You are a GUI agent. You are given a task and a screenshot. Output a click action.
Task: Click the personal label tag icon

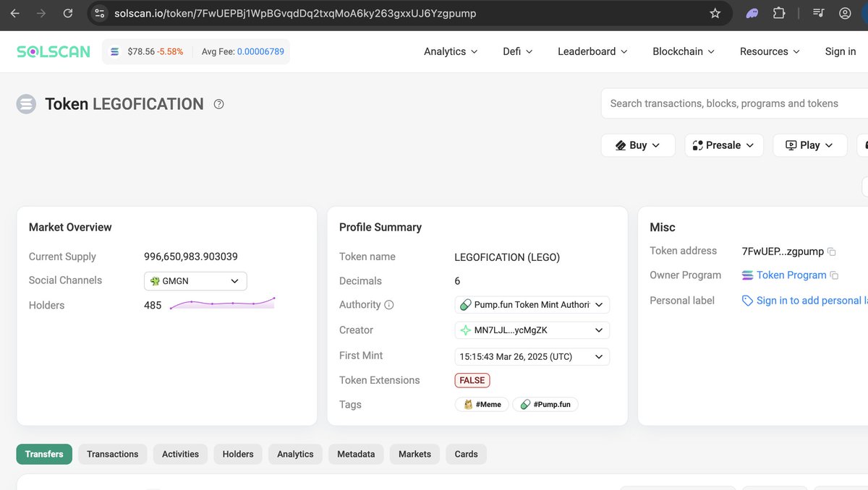point(747,301)
